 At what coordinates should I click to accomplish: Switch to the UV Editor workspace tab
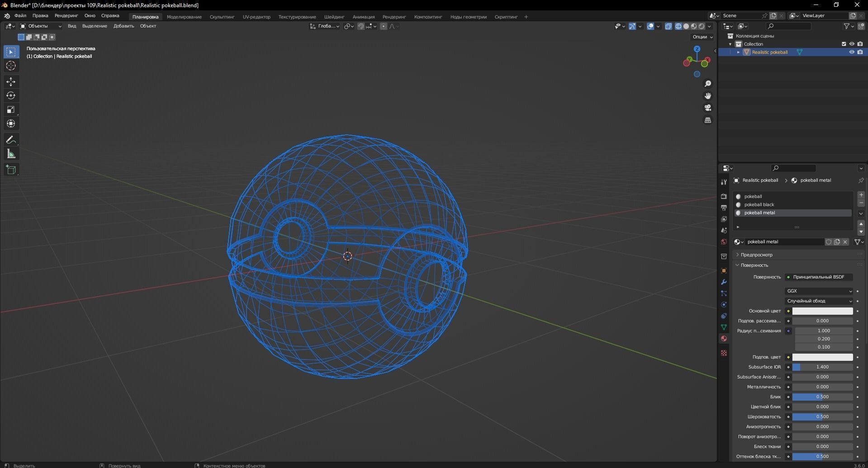click(256, 17)
